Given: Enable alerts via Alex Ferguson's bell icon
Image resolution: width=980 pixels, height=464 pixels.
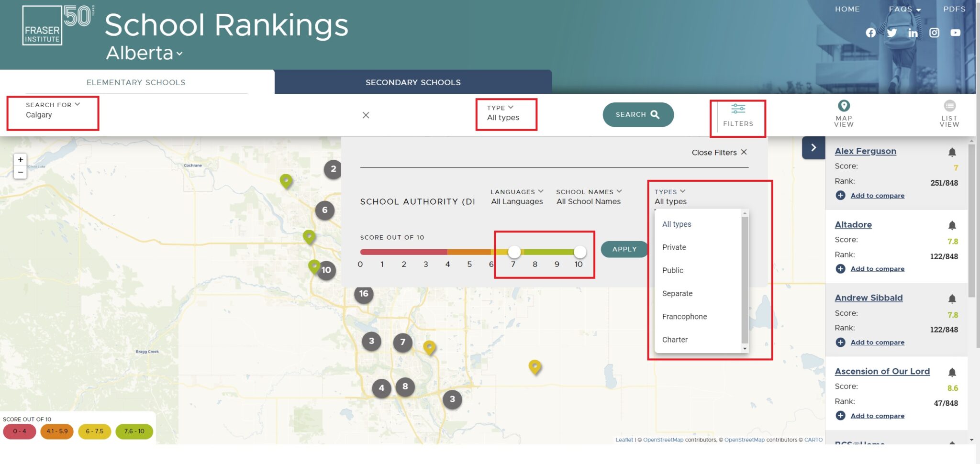Looking at the screenshot, I should click(952, 151).
